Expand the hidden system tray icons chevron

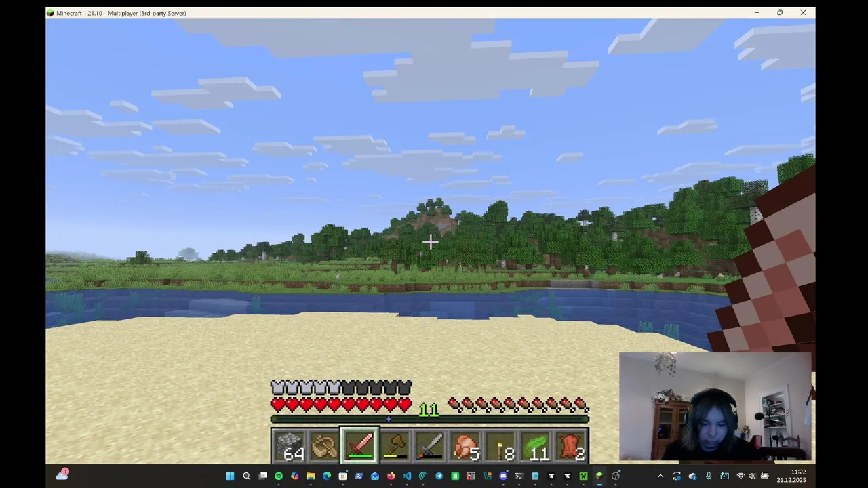pyautogui.click(x=660, y=476)
